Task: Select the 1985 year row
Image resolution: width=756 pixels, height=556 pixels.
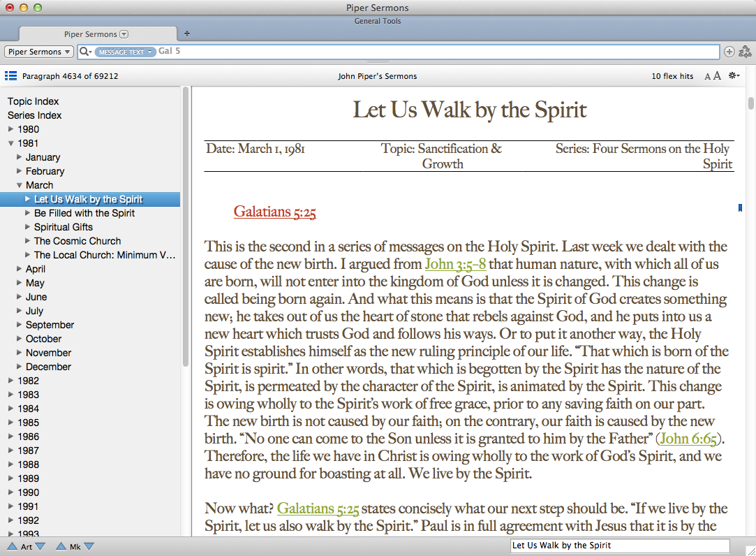Action: [90, 423]
